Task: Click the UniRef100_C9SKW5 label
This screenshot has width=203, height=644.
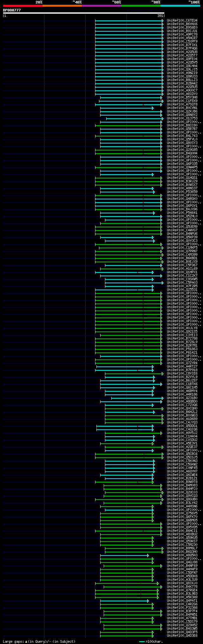Action: pos(182,279)
